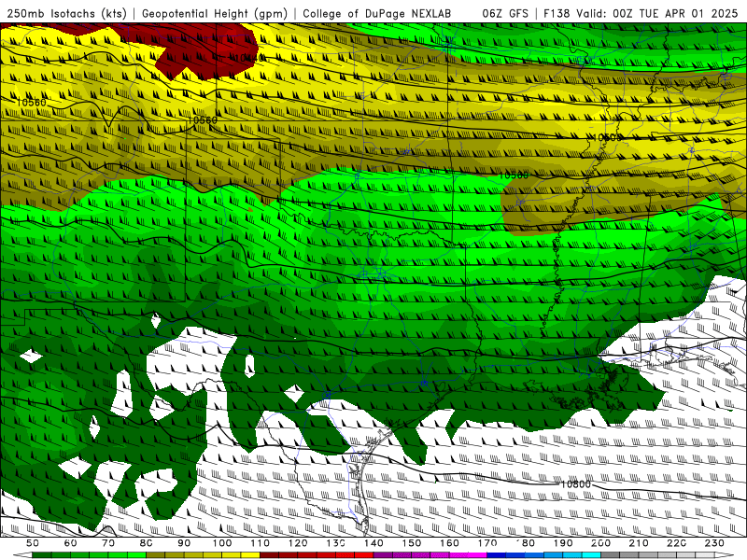Click the 150 kts label on the color scale
This screenshot has width=747, height=560.
pos(411,543)
